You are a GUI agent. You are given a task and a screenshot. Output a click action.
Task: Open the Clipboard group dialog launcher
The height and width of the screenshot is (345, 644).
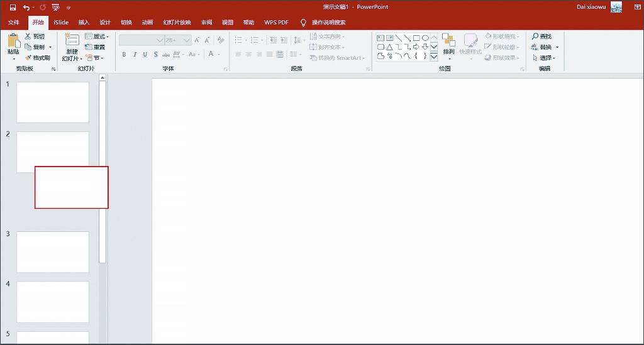click(53, 69)
